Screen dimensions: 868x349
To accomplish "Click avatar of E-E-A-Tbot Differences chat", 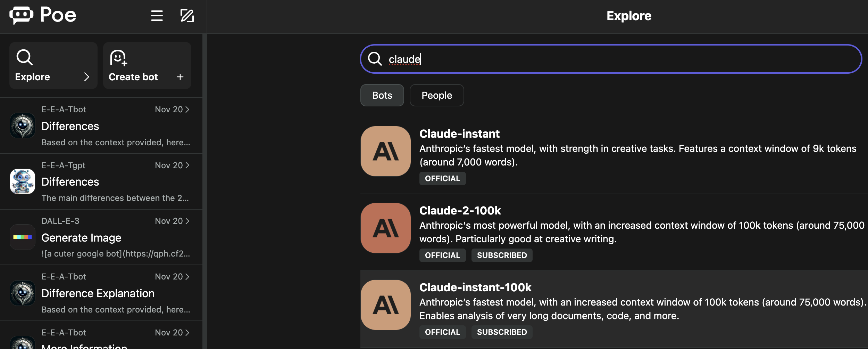I will click(23, 125).
